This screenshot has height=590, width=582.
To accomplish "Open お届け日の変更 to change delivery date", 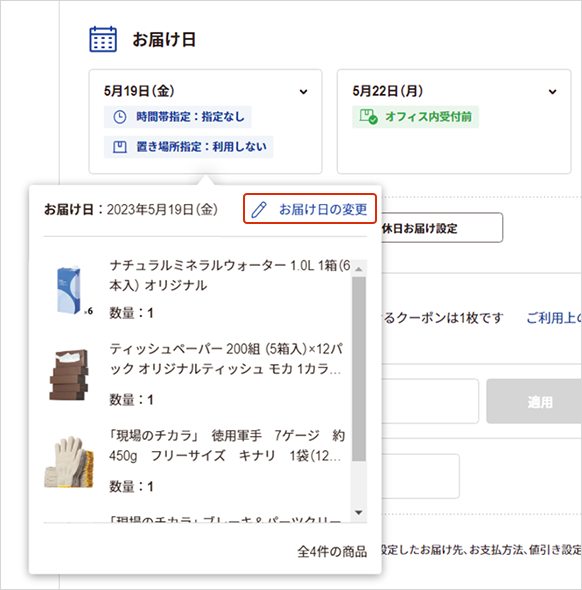I will (x=310, y=209).
